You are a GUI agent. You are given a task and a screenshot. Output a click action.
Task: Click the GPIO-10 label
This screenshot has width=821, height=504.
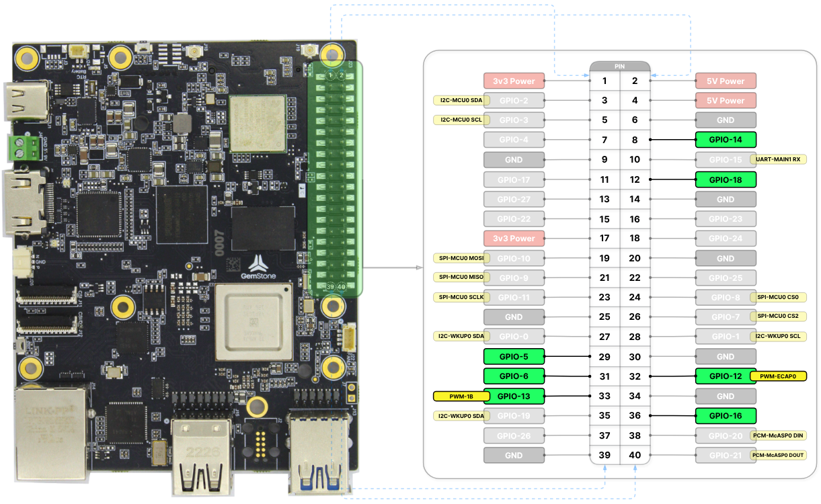pos(514,258)
